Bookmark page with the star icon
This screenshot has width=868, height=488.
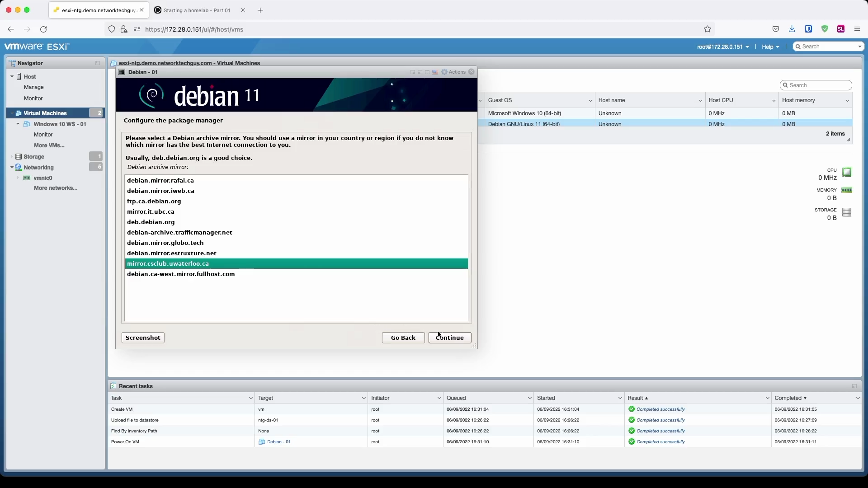[708, 29]
